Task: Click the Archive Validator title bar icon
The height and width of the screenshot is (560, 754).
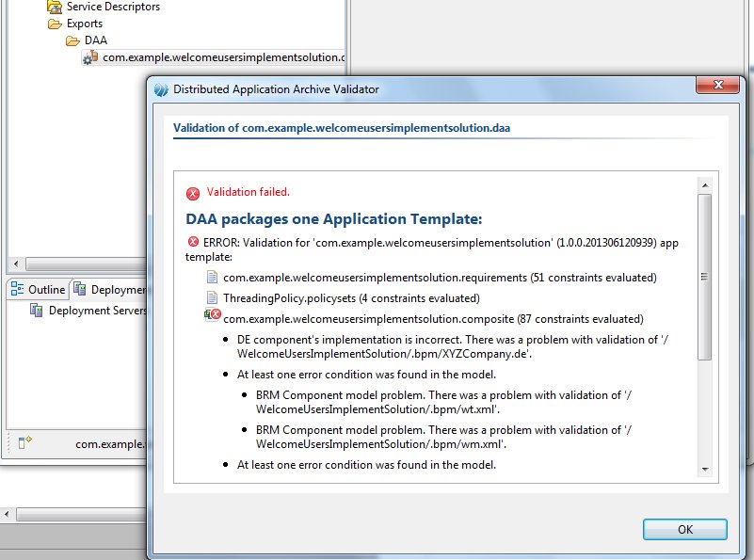Action: tap(161, 89)
